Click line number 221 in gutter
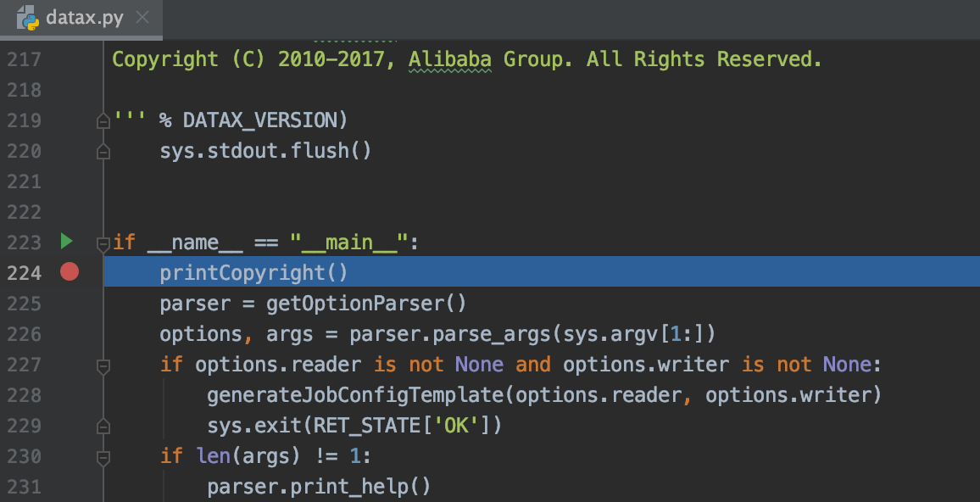The height and width of the screenshot is (502, 980). (24, 182)
